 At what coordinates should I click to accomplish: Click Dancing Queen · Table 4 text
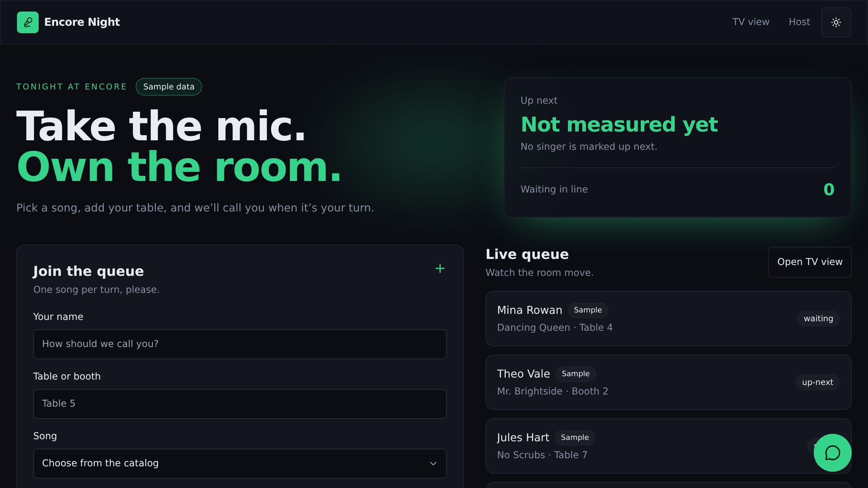click(x=555, y=328)
